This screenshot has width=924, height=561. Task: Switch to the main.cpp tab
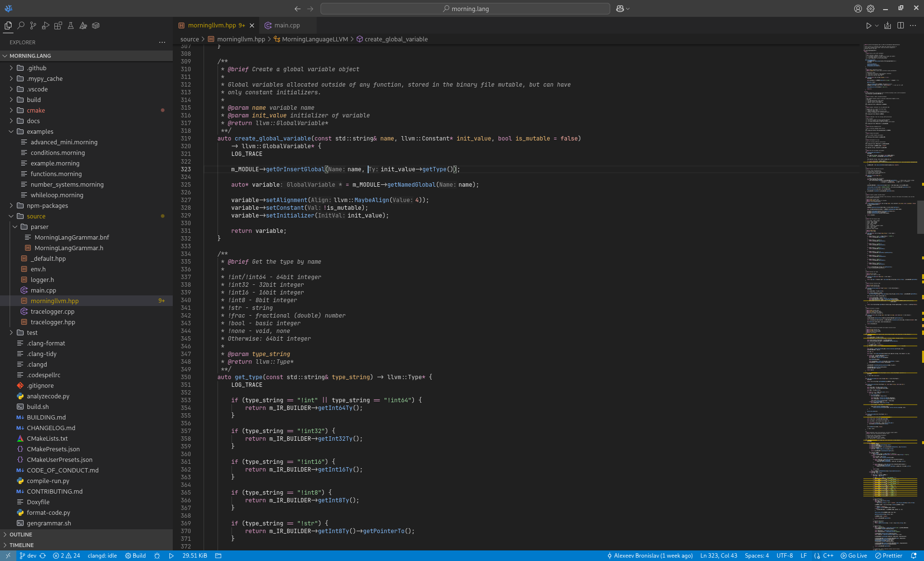point(287,25)
